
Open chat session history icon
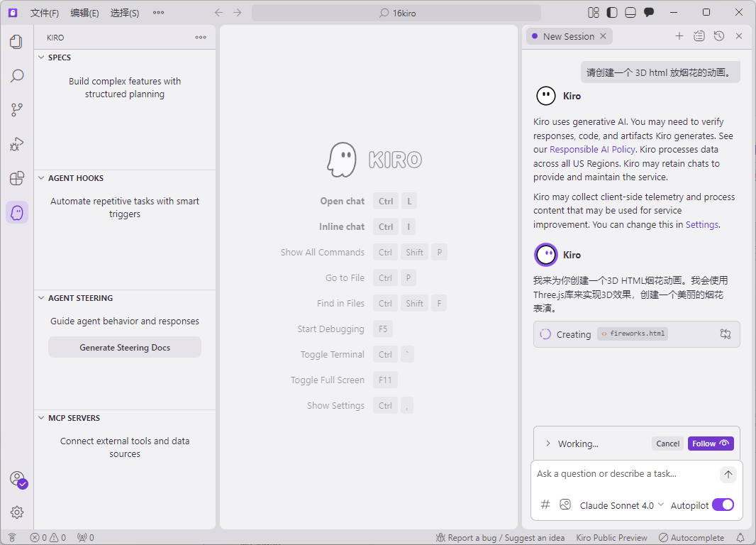[719, 36]
